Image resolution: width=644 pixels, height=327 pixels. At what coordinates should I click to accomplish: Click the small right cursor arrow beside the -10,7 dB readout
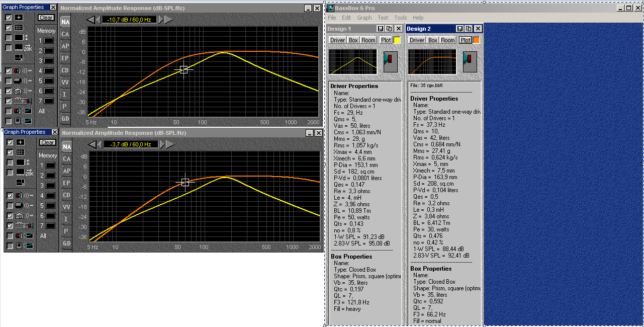[x=161, y=19]
